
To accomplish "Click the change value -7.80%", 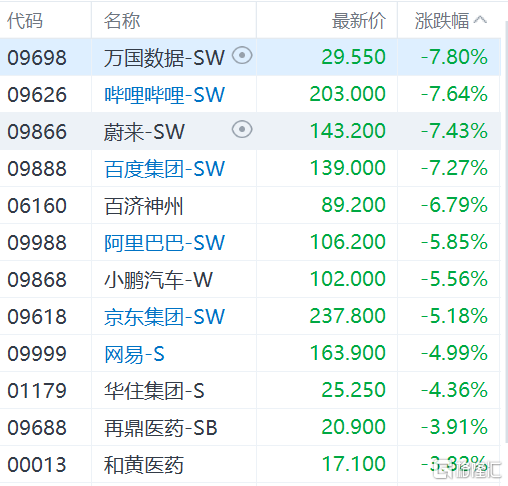I will (454, 57).
